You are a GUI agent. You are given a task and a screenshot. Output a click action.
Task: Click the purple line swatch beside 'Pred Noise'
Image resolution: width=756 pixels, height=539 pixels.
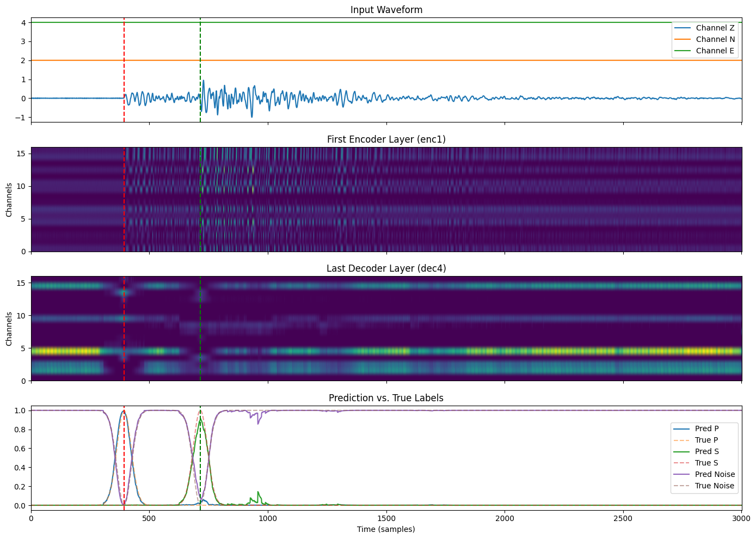(681, 474)
